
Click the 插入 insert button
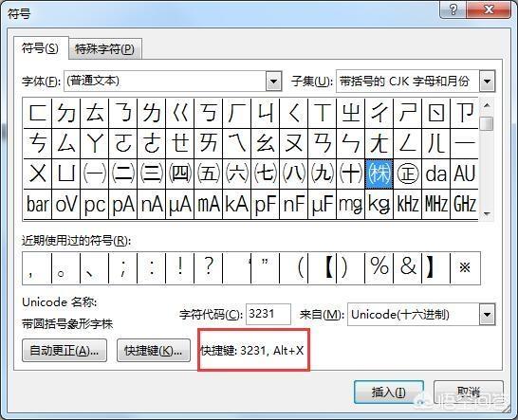(x=389, y=393)
